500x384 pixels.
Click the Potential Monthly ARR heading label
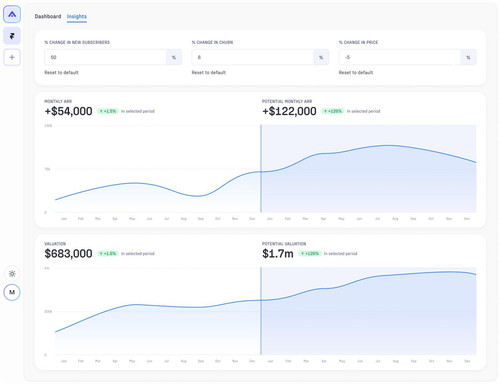pyautogui.click(x=287, y=101)
